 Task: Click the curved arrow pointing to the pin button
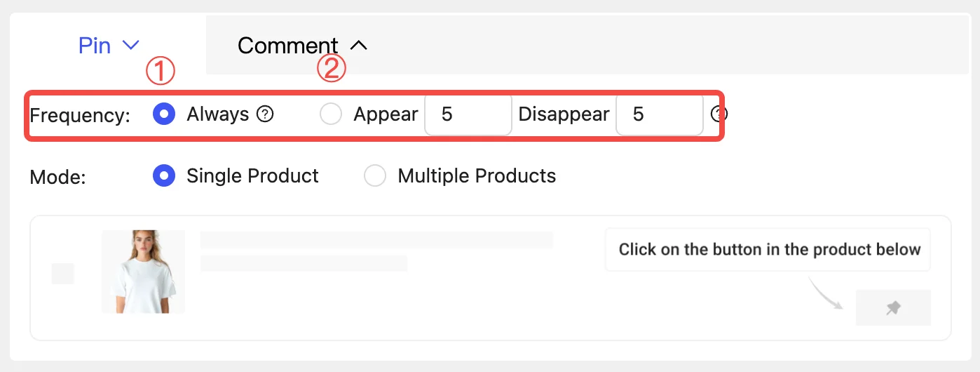825,293
